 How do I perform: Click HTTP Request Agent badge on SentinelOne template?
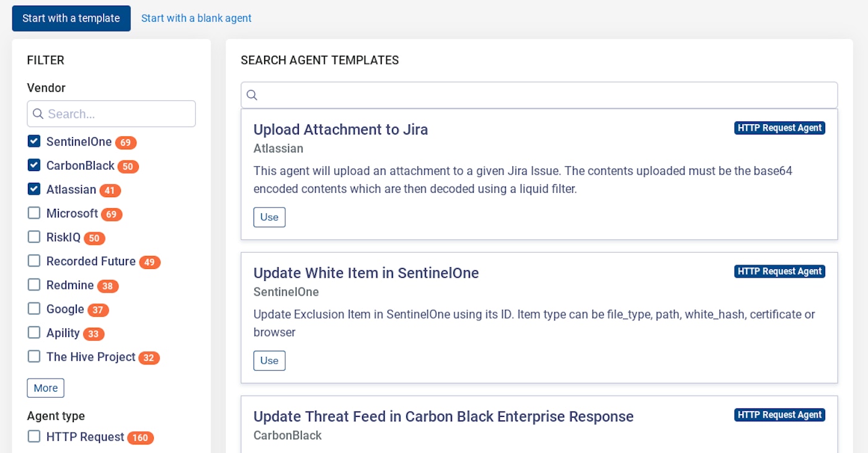pyautogui.click(x=779, y=271)
